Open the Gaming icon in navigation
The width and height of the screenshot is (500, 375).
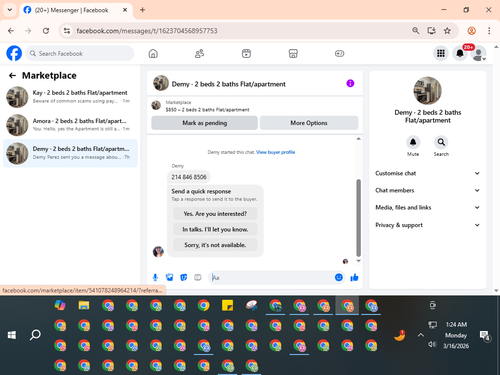339,53
